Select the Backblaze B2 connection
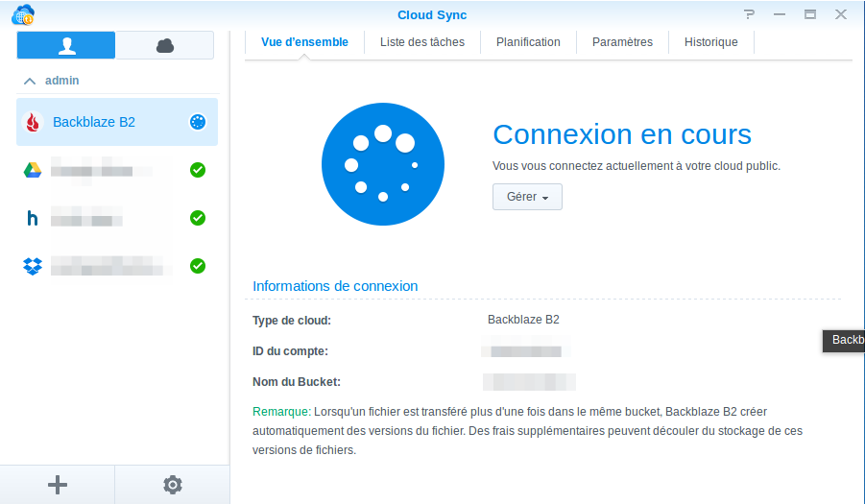The width and height of the screenshot is (865, 504). pyautogui.click(x=117, y=122)
